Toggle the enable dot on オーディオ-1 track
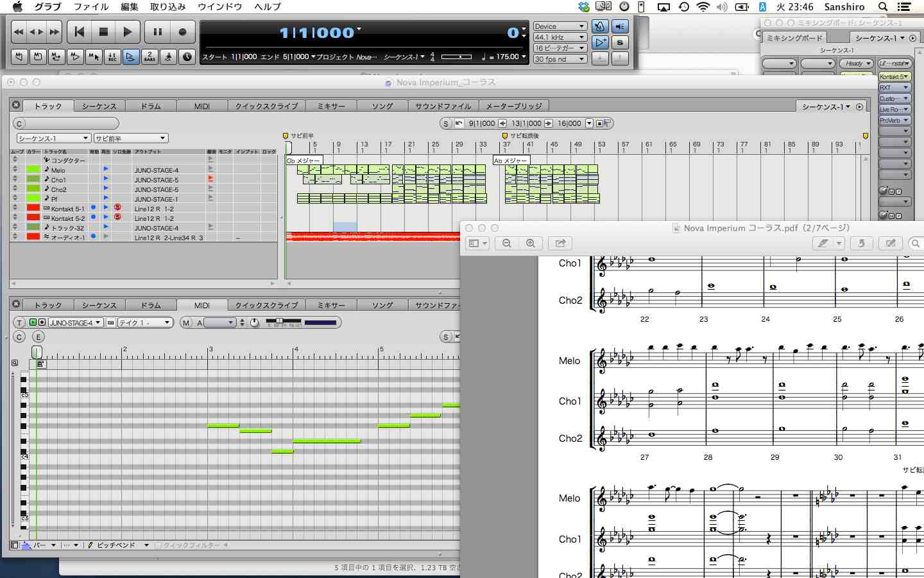Image resolution: width=924 pixels, height=578 pixels. (94, 236)
